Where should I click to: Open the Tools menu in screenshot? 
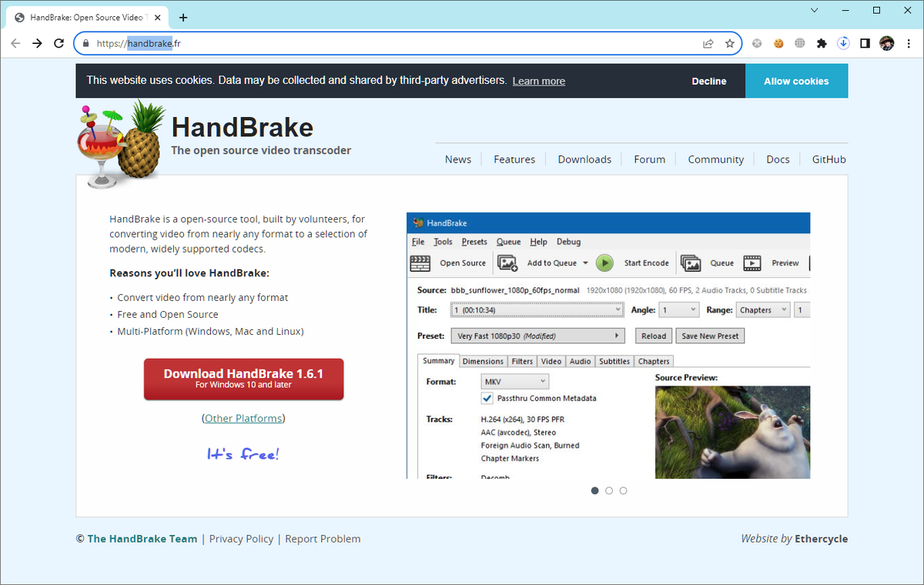[x=443, y=242]
